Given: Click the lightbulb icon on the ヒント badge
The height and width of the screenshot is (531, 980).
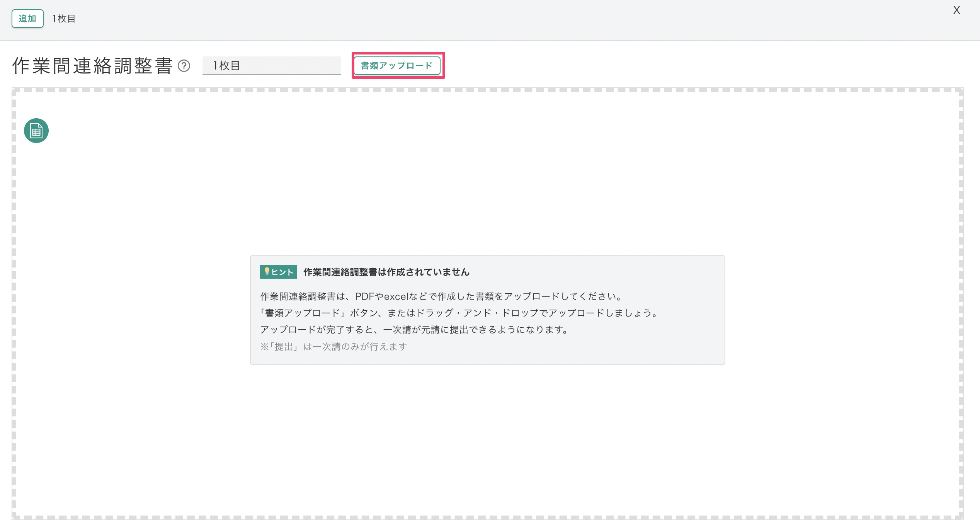Looking at the screenshot, I should click(267, 272).
